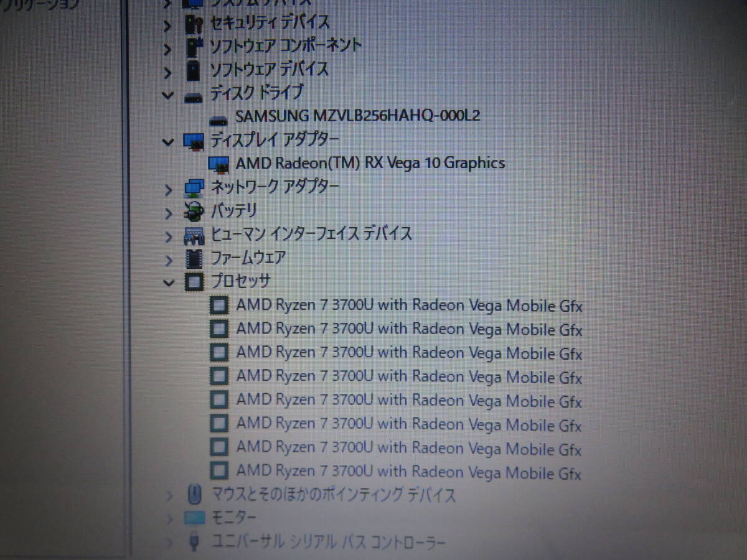Expand the ヒューマン インターフェイス デバイス node
Screen dimensions: 747x560
168,237
